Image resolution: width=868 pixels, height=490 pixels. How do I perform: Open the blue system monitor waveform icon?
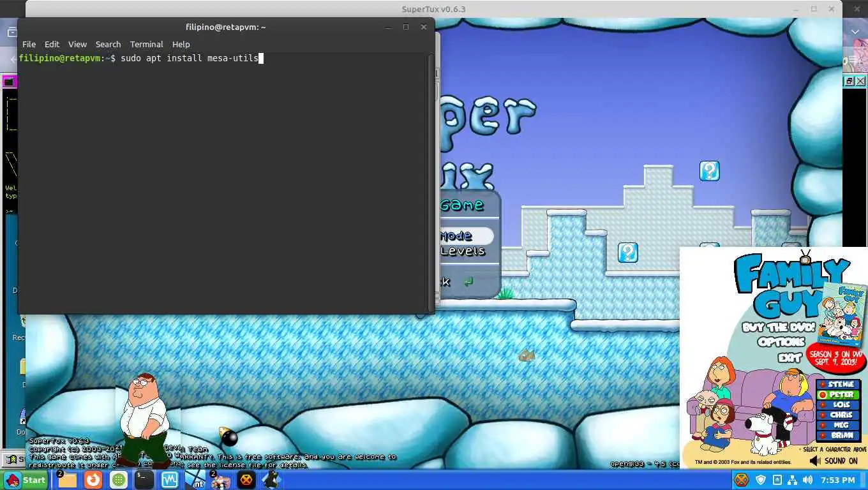click(170, 480)
